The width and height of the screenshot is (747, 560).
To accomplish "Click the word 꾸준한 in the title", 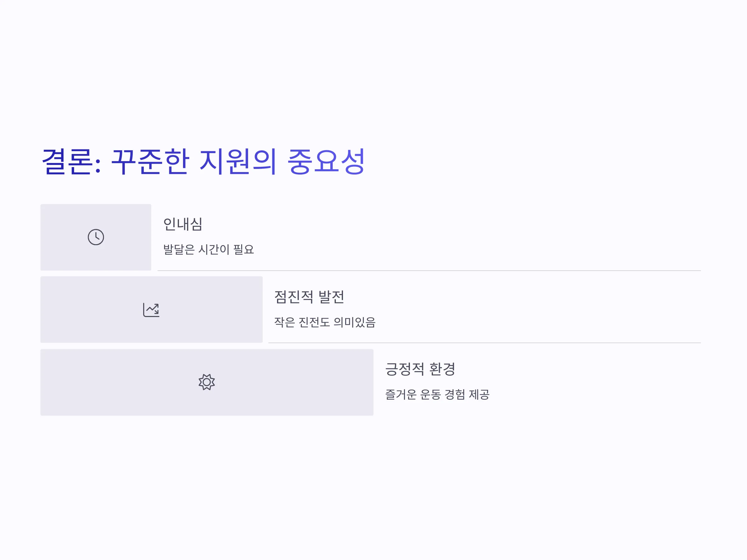I will pos(150,161).
